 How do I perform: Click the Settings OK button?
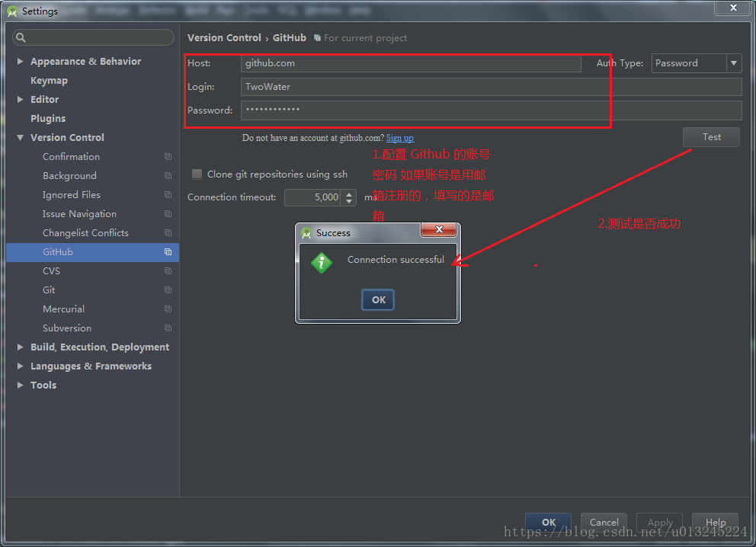coord(548,523)
